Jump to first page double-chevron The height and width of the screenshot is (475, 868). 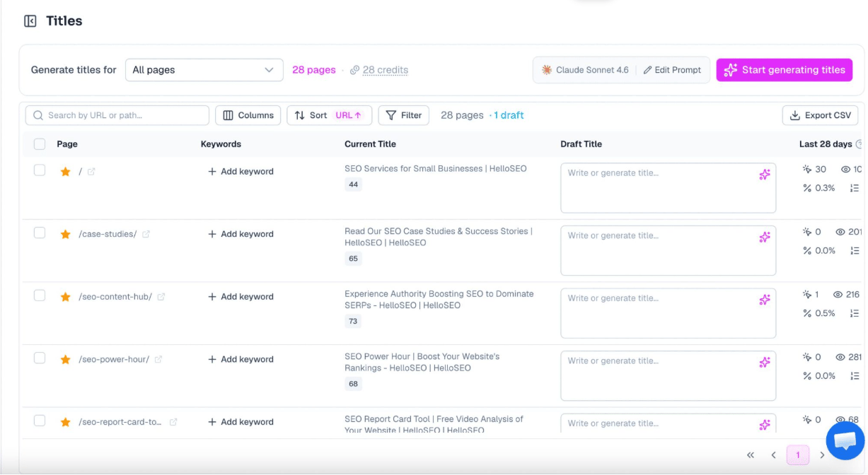751,455
